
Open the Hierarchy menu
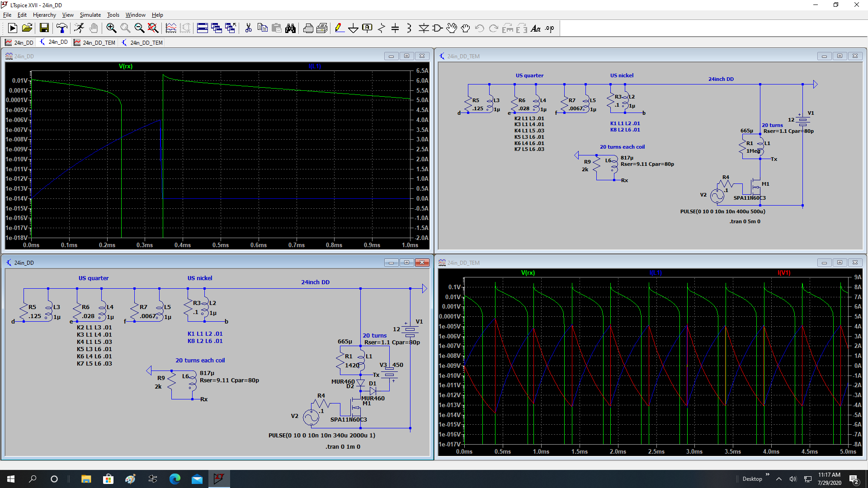[44, 15]
